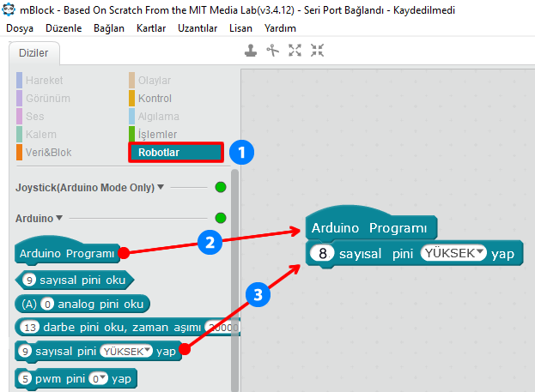
Task: Select the İşlemler block category
Action: (x=158, y=135)
